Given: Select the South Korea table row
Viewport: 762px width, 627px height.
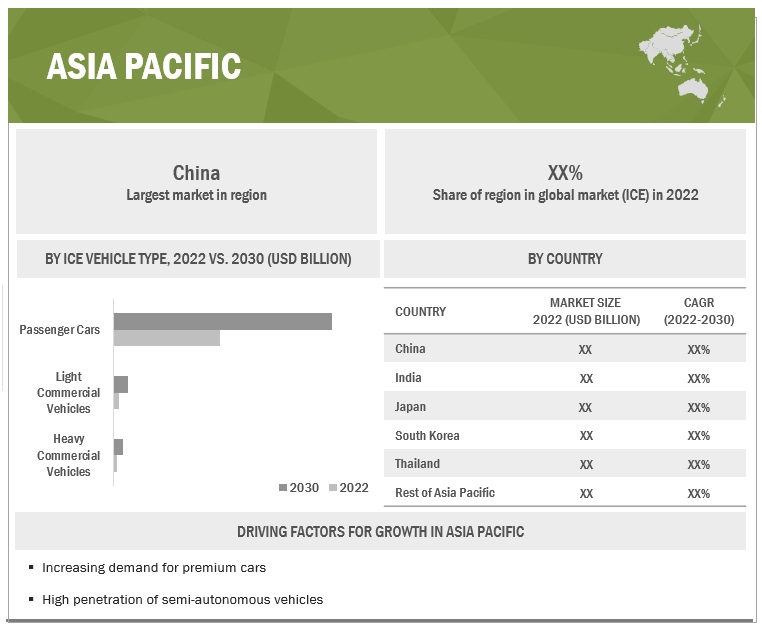Looking at the screenshot, I should point(565,436).
